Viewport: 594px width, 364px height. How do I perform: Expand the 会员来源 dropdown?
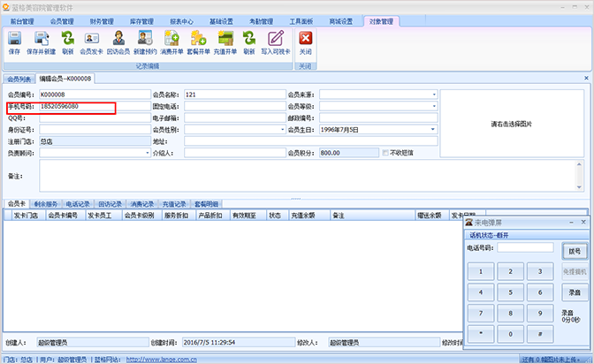(434, 95)
